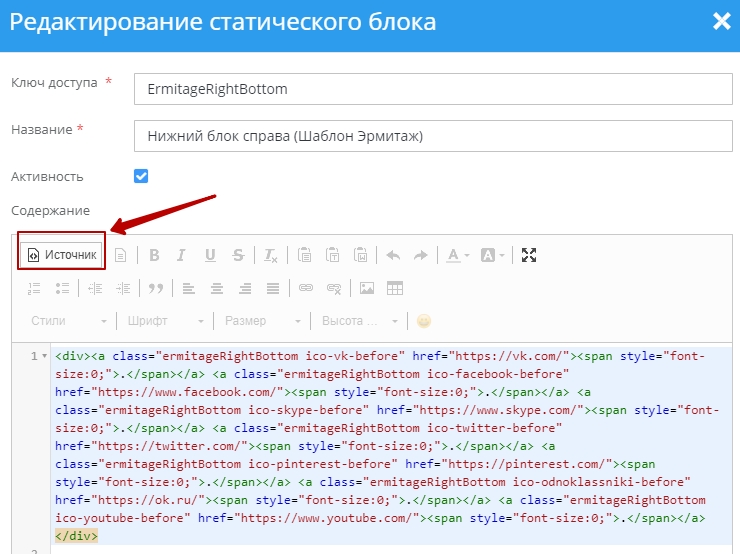The image size is (740, 554).
Task: Open the background color picker
Action: click(x=493, y=255)
